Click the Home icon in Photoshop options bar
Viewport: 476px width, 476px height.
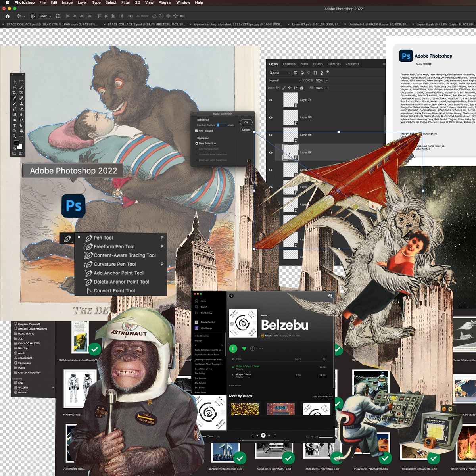click(x=7, y=16)
